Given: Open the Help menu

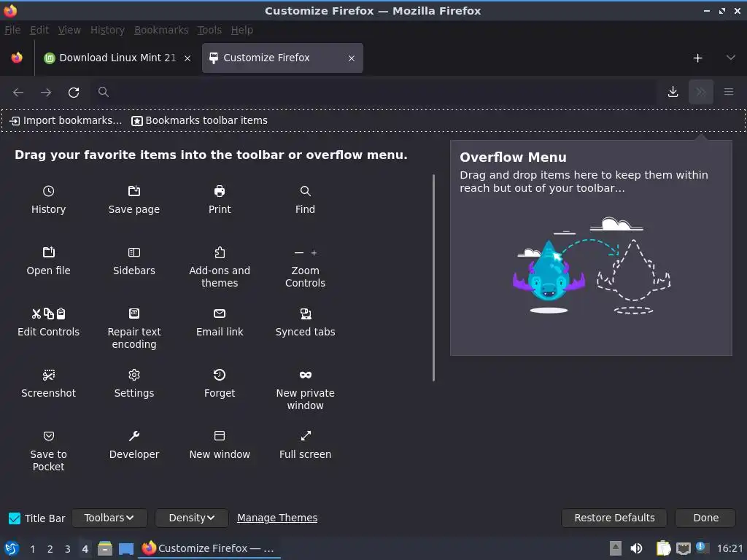Looking at the screenshot, I should [241, 30].
